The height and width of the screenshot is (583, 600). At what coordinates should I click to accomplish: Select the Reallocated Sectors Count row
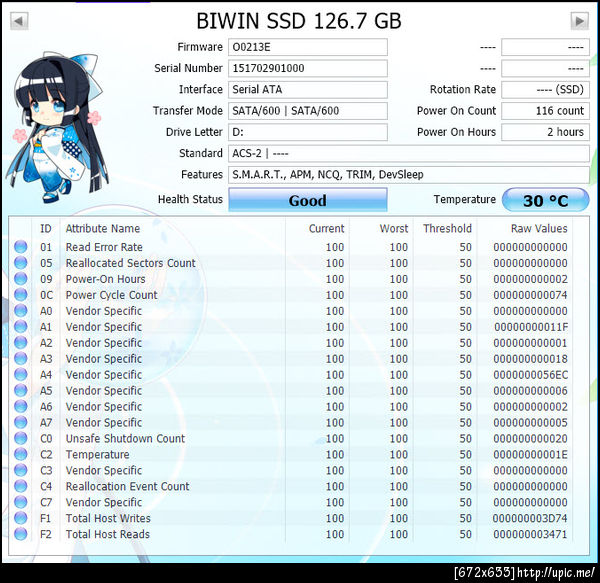291,263
